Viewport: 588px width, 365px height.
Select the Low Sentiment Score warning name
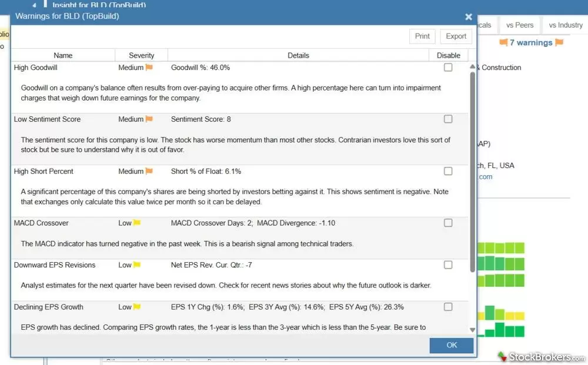47,119
